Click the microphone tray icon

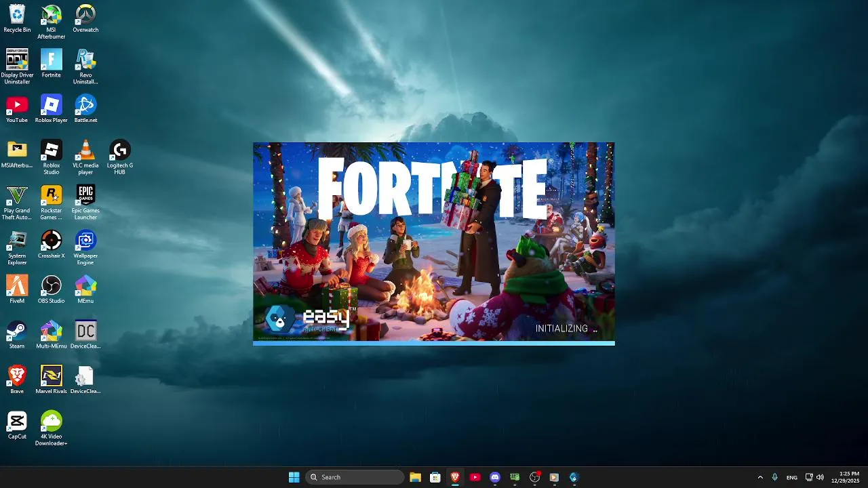pos(774,477)
